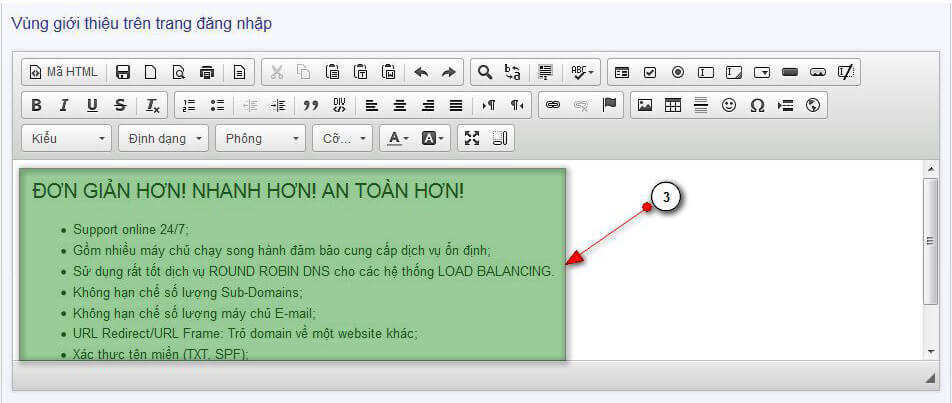952x403 pixels.
Task: Open the Cỡ font size dropdown
Action: coord(343,138)
